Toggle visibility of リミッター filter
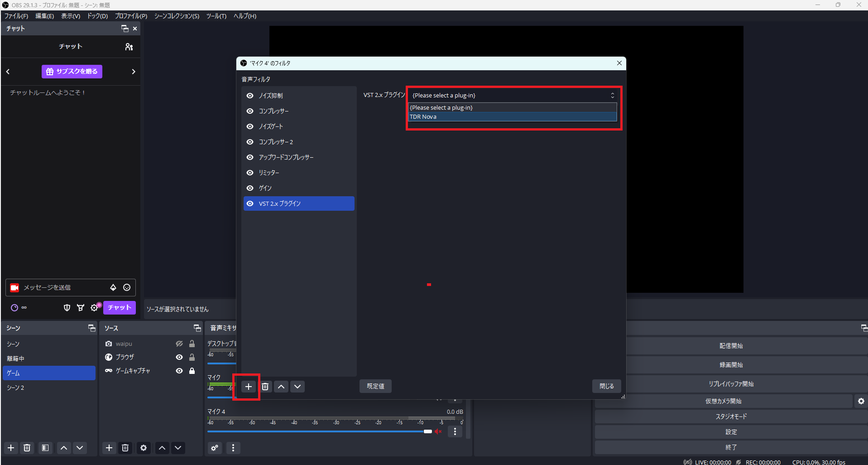Image resolution: width=868 pixels, height=465 pixels. click(x=250, y=173)
